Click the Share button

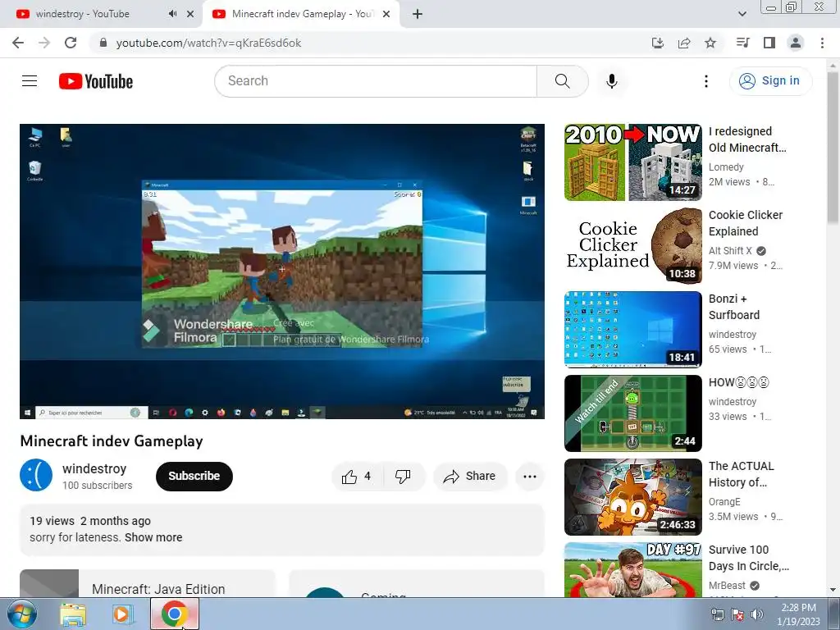pyautogui.click(x=470, y=477)
